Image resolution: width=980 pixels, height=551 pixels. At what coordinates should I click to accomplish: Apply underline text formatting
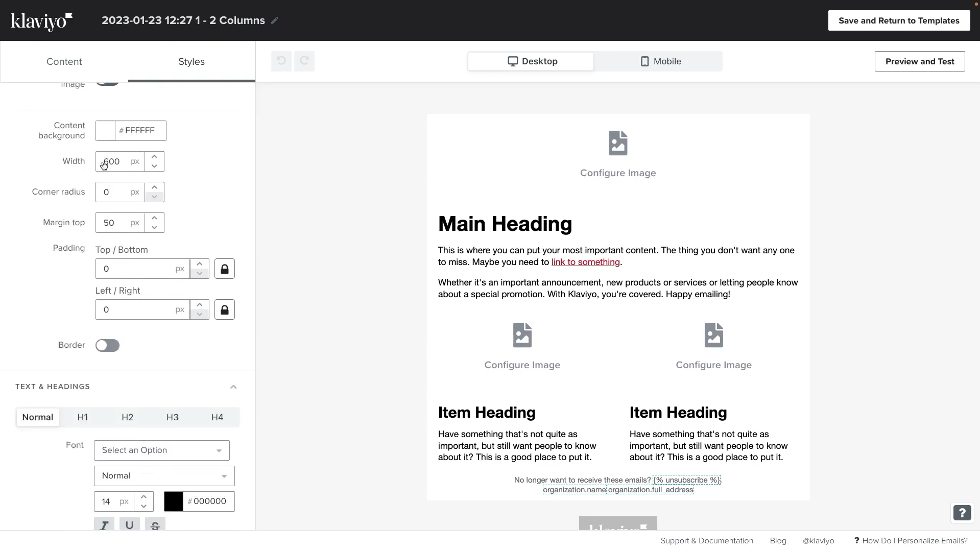click(x=129, y=525)
